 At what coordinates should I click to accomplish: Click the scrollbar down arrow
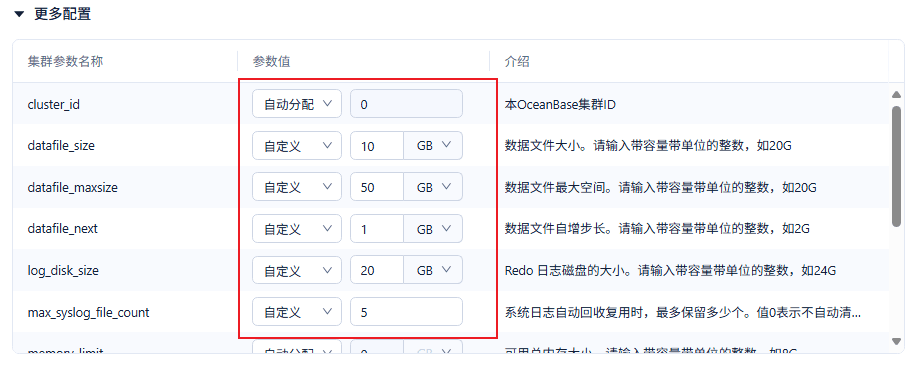click(896, 341)
